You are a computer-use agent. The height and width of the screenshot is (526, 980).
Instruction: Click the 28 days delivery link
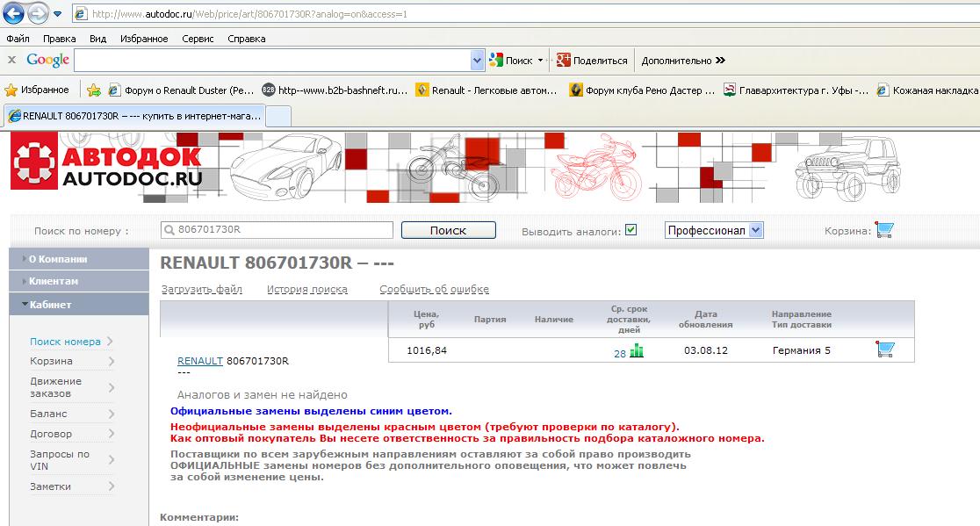click(x=619, y=354)
